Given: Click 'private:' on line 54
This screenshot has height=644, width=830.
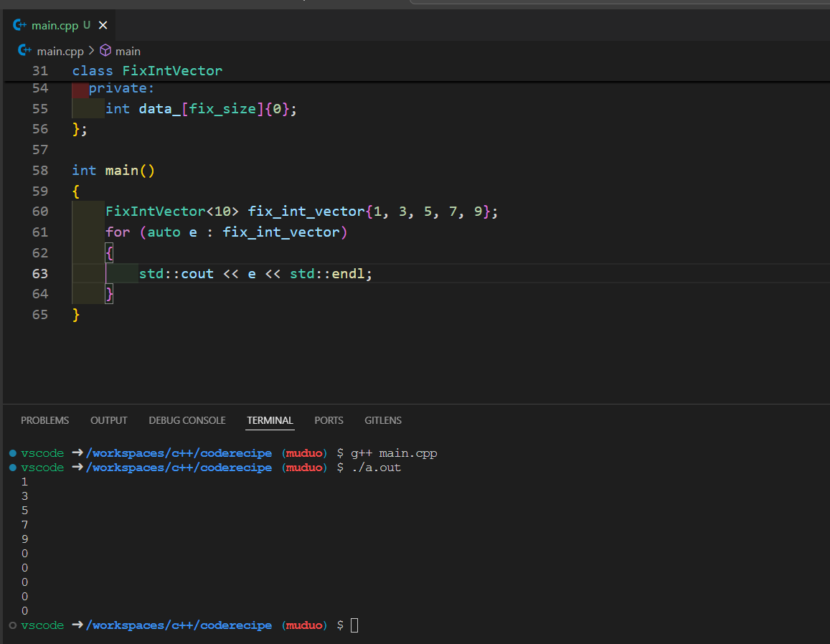Looking at the screenshot, I should coord(121,88).
